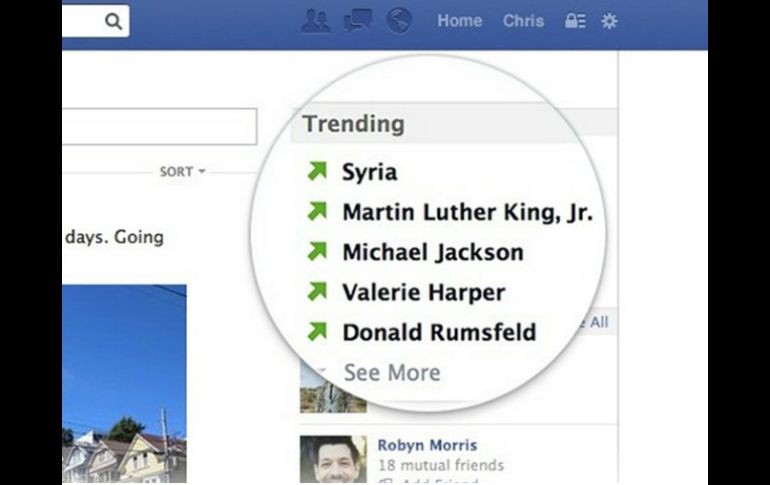Expand the SORT dropdown

[x=182, y=172]
